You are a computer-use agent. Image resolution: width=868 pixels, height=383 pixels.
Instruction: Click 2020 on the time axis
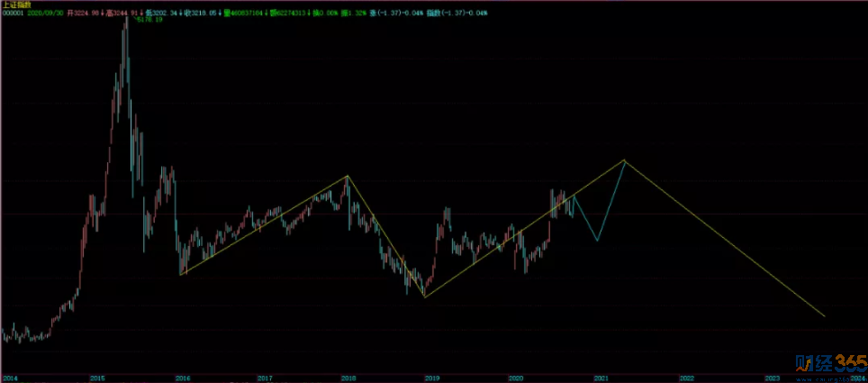tap(515, 377)
